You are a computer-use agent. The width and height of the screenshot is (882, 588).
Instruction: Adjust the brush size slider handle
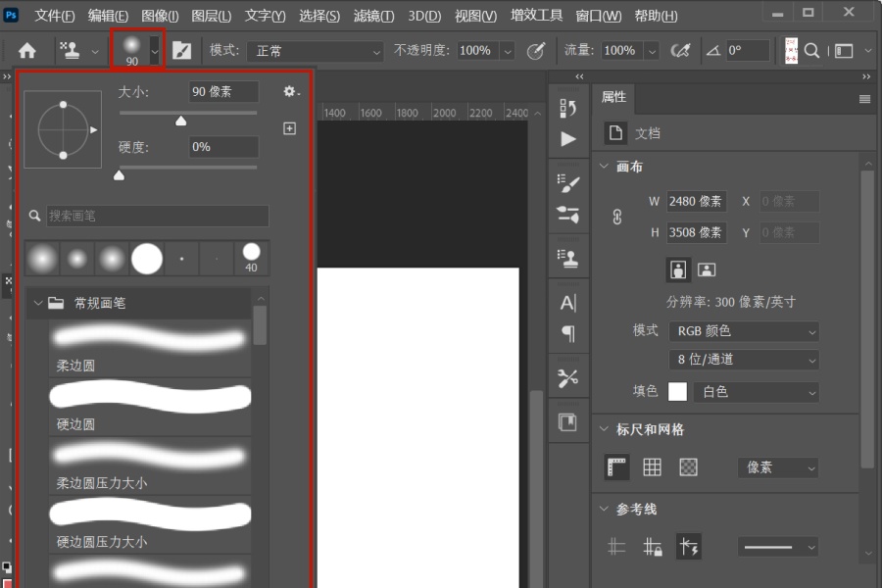tap(180, 121)
